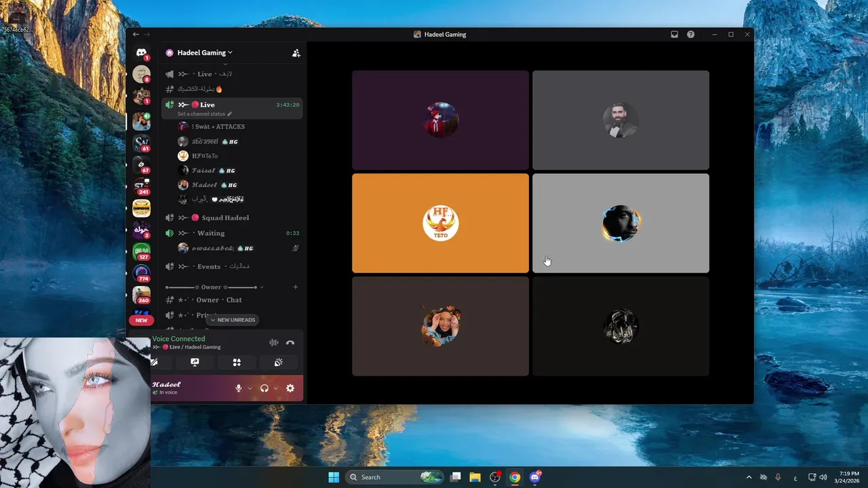The width and height of the screenshot is (868, 488).
Task: Open File Explorer from the taskbar
Action: pos(475,477)
